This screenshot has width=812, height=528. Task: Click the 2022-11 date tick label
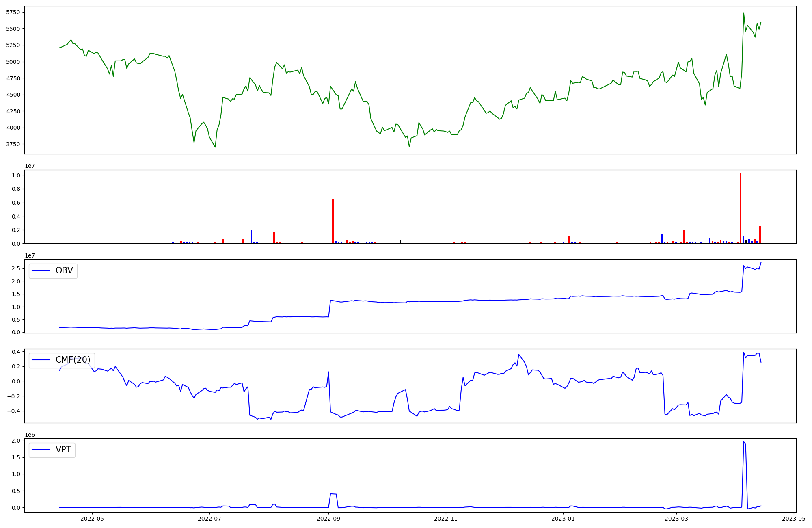click(x=446, y=519)
